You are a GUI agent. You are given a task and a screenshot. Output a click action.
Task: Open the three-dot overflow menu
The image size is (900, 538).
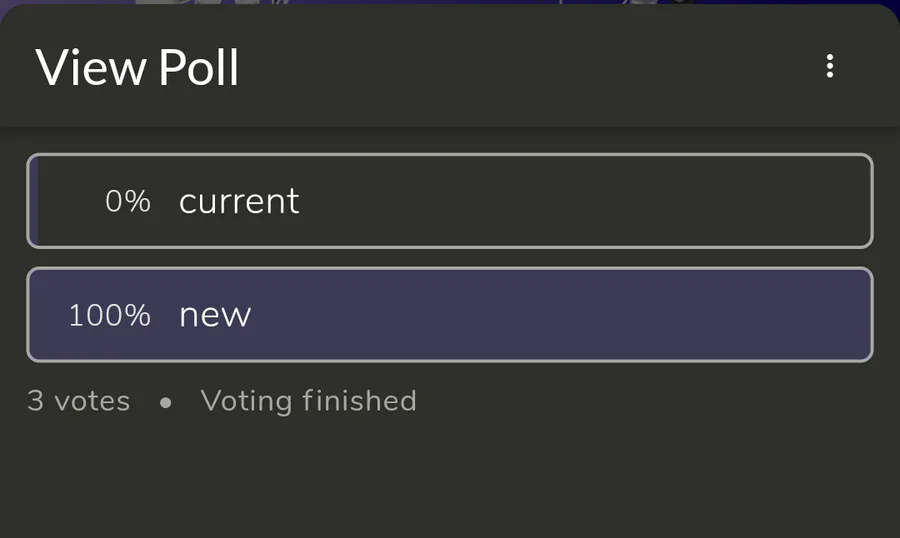point(829,66)
